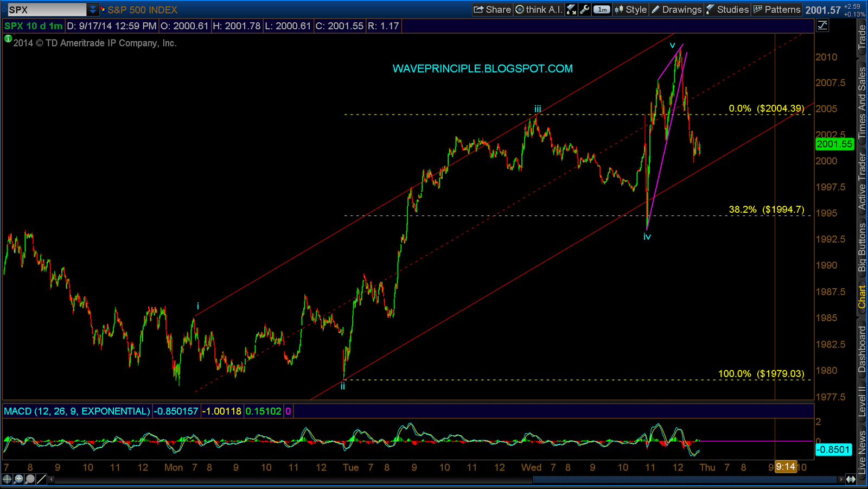The width and height of the screenshot is (868, 489).
Task: Click the beaker quick-study icon beside think A.I.
Action: point(571,9)
